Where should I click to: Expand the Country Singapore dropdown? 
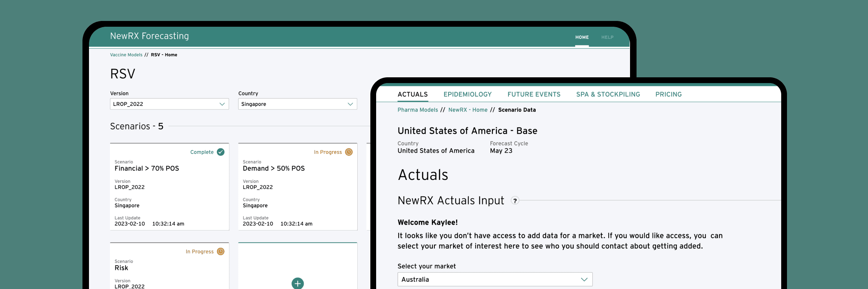298,104
